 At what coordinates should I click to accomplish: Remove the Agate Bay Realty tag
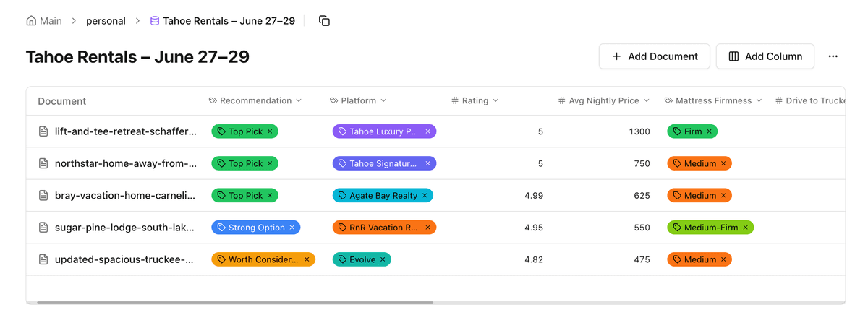click(425, 195)
